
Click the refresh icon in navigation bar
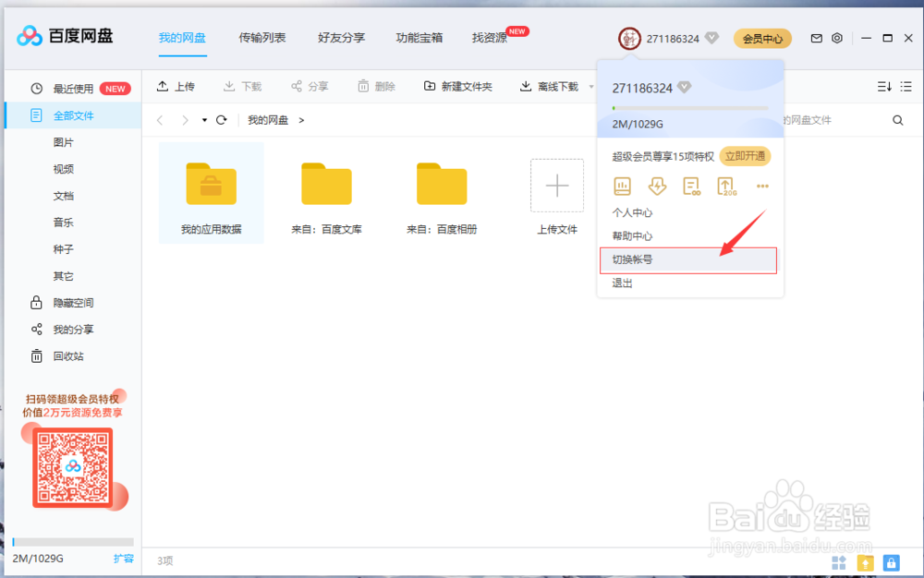[221, 119]
